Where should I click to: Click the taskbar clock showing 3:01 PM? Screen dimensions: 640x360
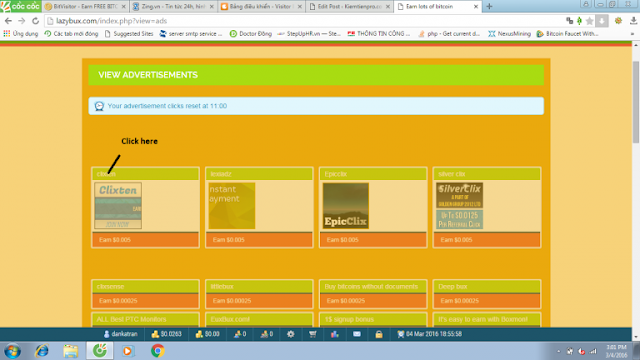[x=616, y=351]
